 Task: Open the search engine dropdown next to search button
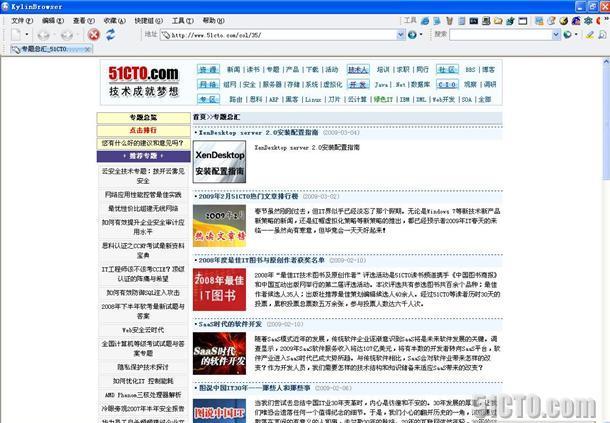point(576,35)
